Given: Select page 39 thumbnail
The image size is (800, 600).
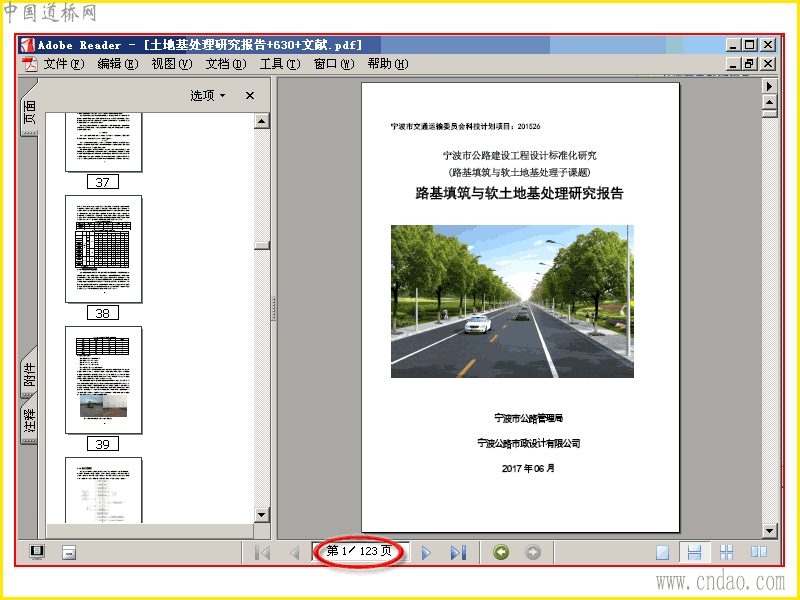Looking at the screenshot, I should click(x=104, y=380).
